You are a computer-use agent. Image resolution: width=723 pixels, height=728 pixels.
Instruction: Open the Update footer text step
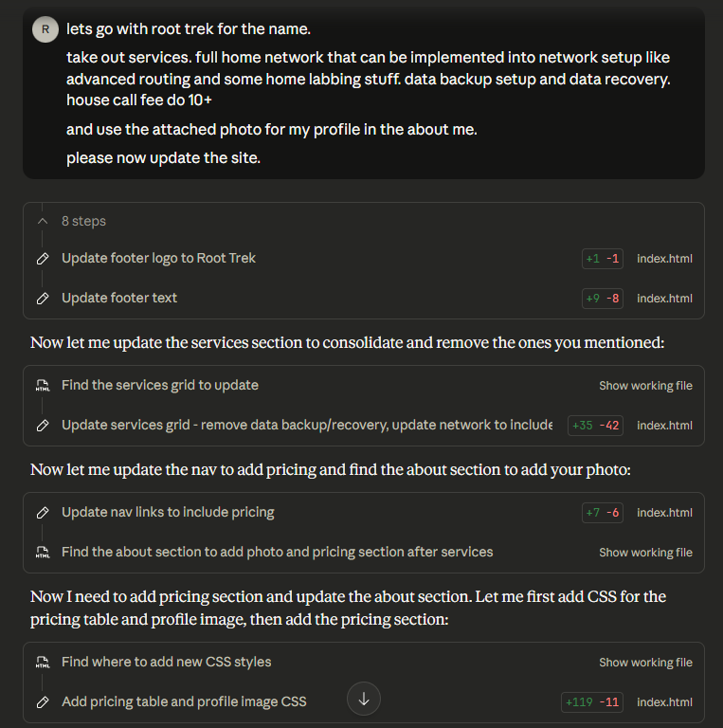(119, 298)
